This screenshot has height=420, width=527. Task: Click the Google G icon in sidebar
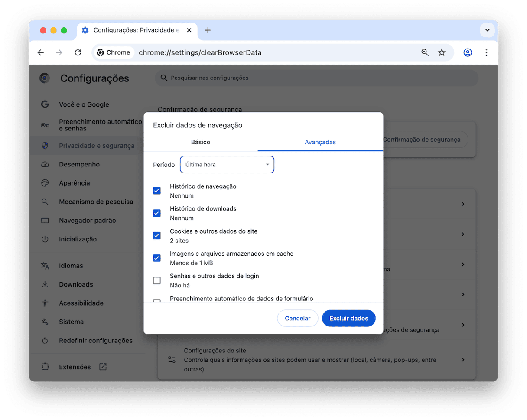pos(45,104)
